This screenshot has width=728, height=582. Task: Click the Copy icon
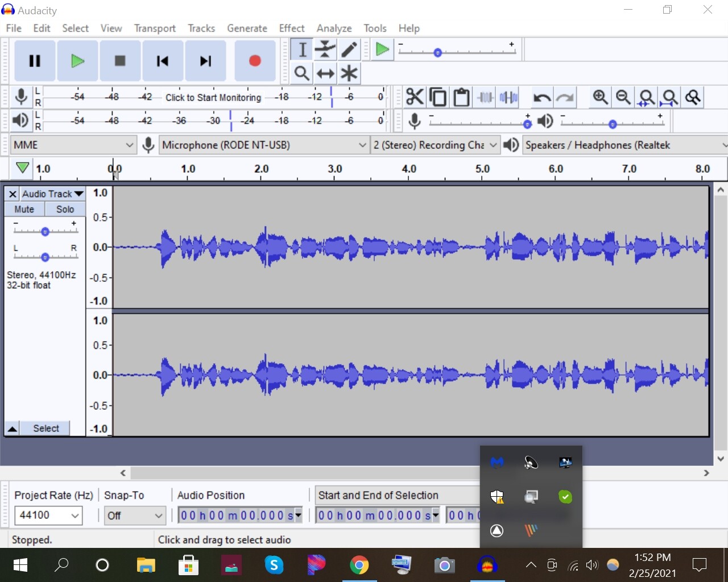pos(438,97)
